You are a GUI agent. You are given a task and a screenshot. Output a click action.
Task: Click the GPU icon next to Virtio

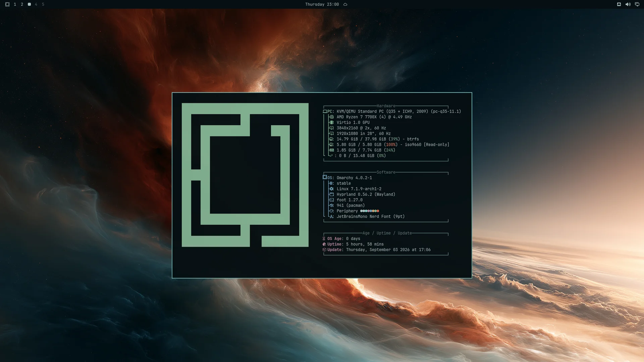[331, 122]
